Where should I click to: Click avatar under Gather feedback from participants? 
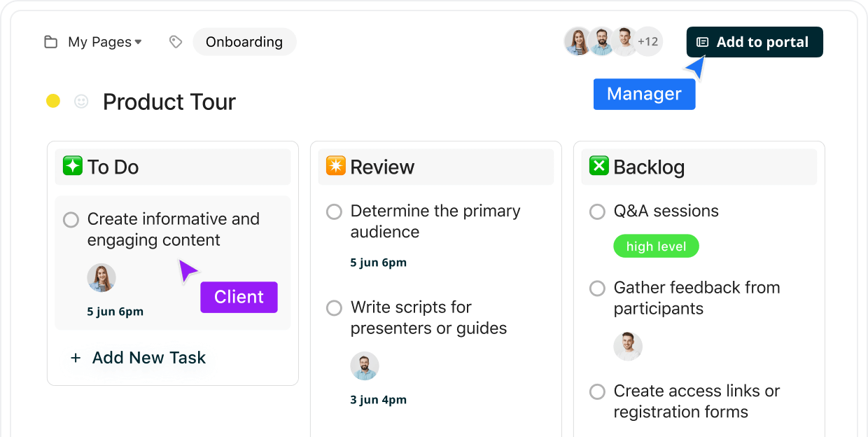(628, 346)
